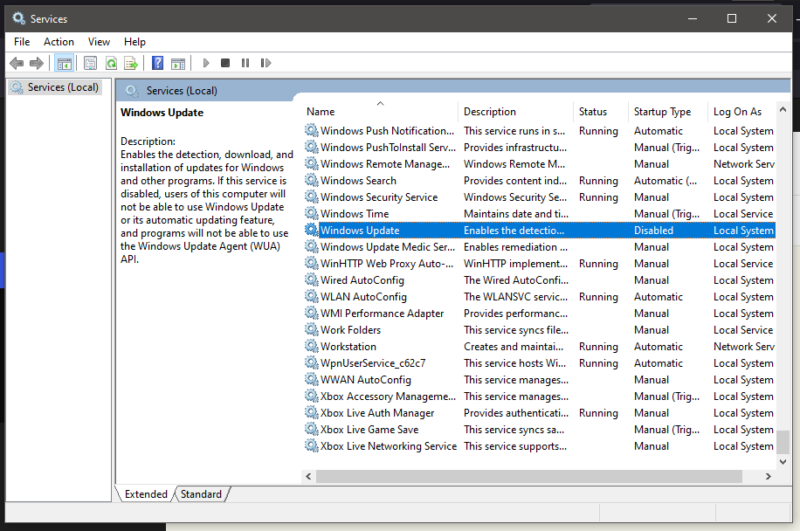This screenshot has width=800, height=531.
Task: Switch to the Extended tab
Action: (146, 494)
